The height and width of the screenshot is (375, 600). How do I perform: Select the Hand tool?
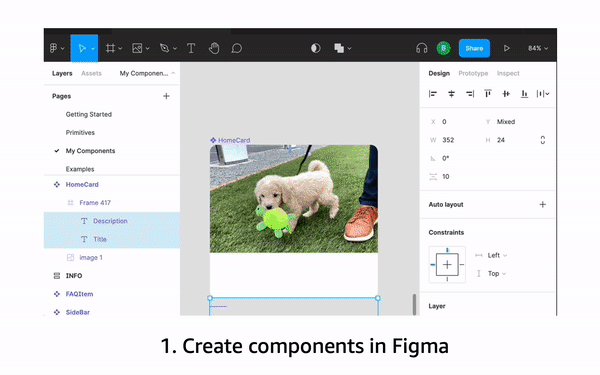tap(214, 48)
